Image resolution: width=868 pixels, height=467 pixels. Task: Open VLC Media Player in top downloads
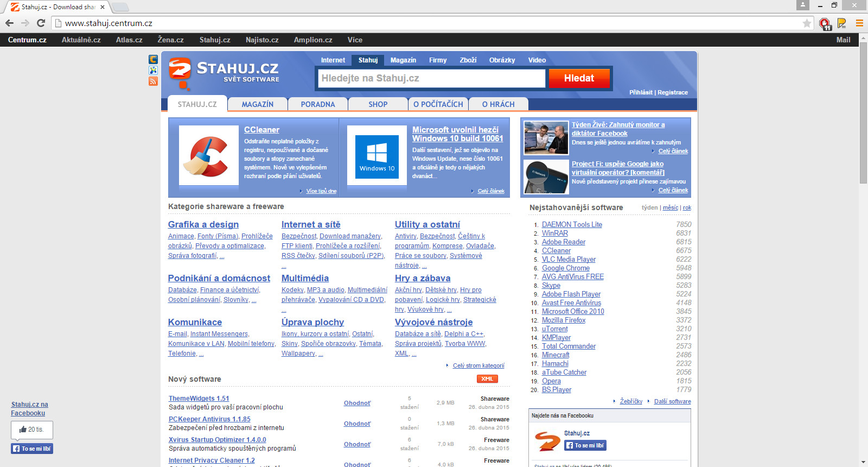coord(569,259)
